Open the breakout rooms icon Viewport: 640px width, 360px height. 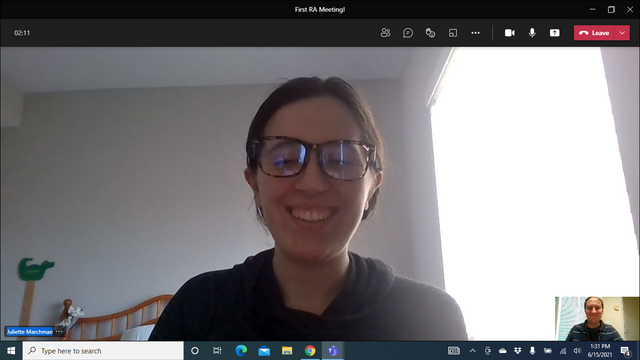(x=453, y=33)
